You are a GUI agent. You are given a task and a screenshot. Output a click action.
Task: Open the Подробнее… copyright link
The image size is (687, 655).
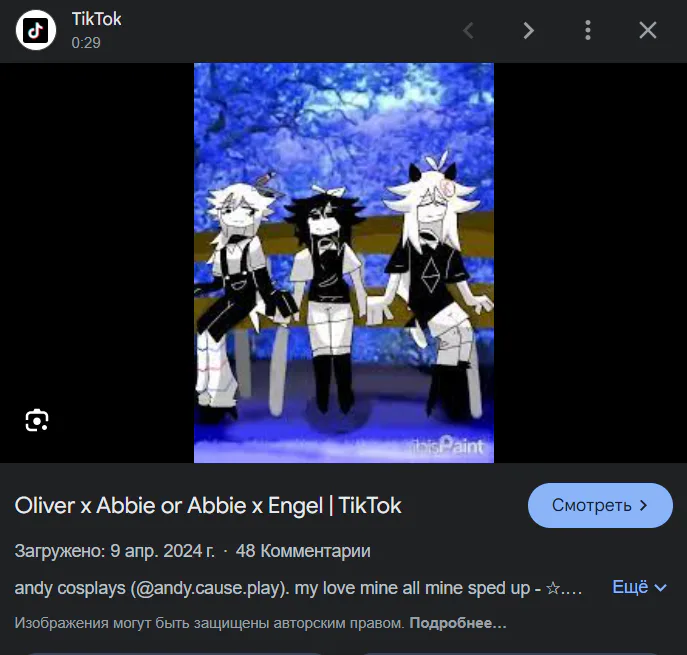pos(458,623)
